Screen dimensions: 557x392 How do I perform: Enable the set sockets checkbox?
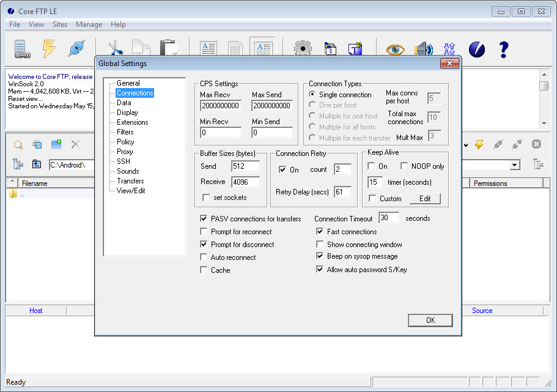(206, 198)
